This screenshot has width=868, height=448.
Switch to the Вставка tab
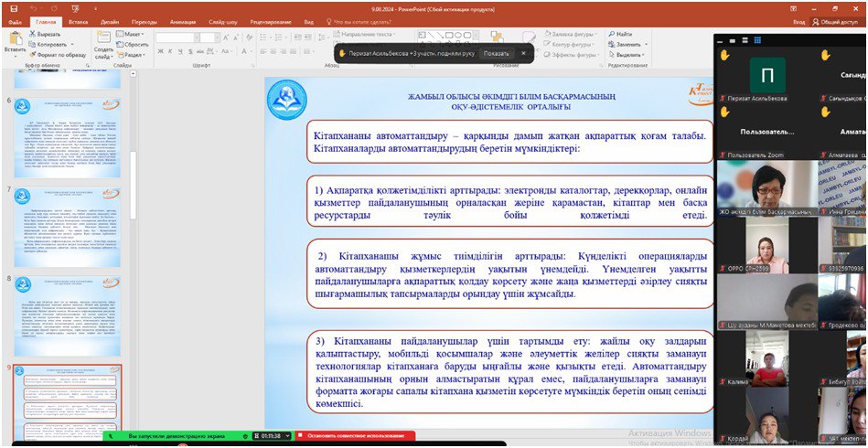click(x=78, y=22)
